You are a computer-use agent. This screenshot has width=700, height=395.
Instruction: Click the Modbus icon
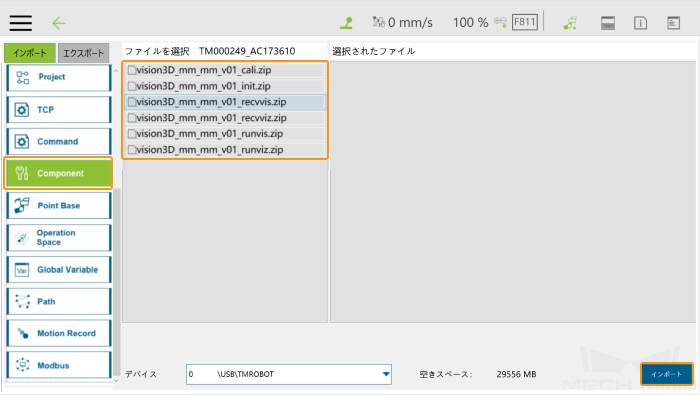click(22, 365)
